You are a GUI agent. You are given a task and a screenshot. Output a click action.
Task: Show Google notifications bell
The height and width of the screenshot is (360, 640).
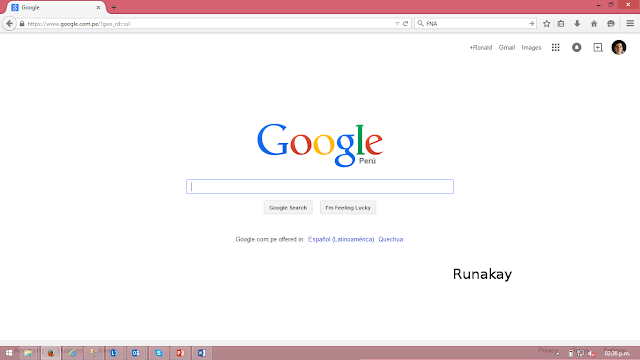tap(576, 47)
